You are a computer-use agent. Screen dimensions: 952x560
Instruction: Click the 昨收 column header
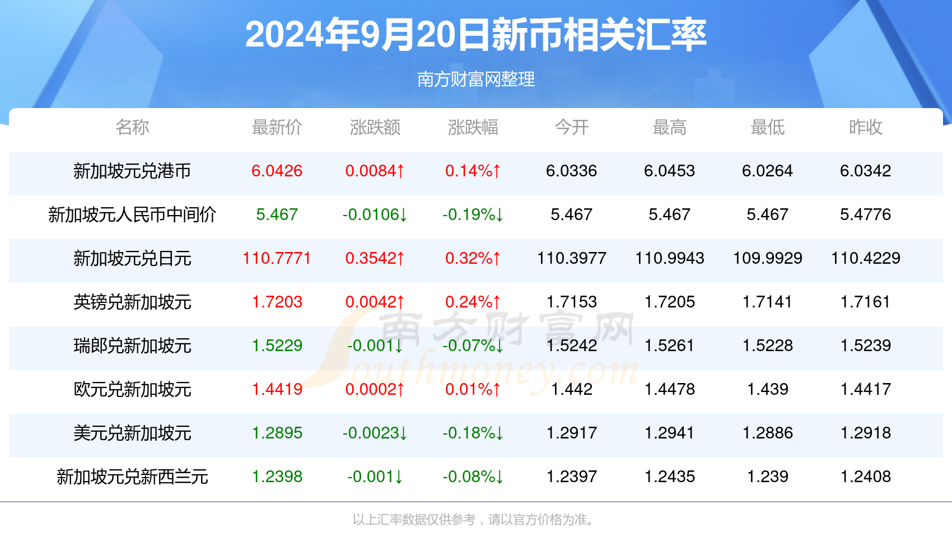(x=865, y=128)
